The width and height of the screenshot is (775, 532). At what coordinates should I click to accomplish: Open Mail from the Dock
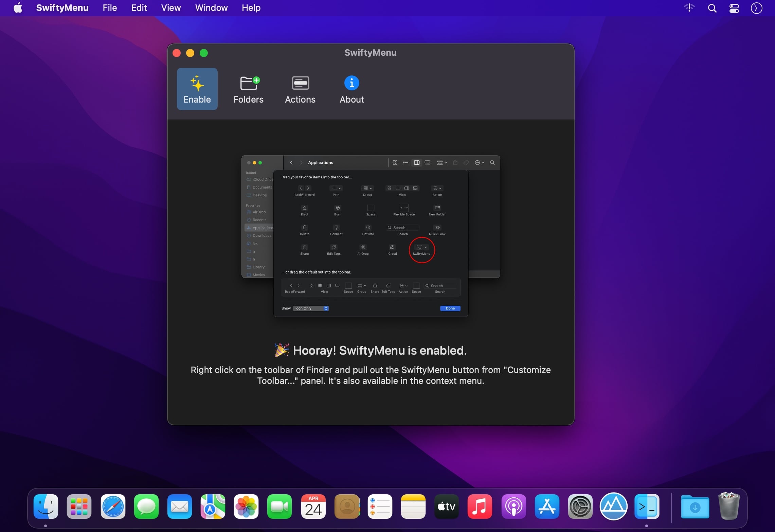(x=179, y=507)
